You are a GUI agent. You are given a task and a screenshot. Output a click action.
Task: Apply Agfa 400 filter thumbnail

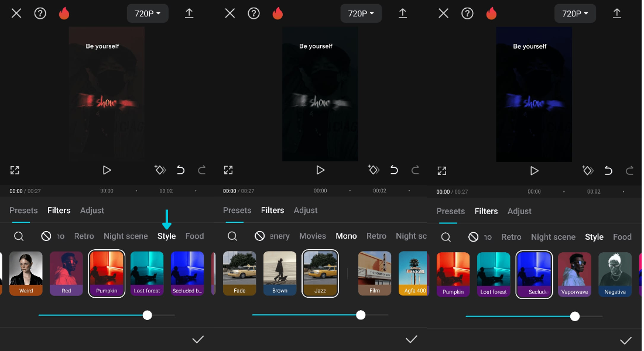[x=413, y=273]
